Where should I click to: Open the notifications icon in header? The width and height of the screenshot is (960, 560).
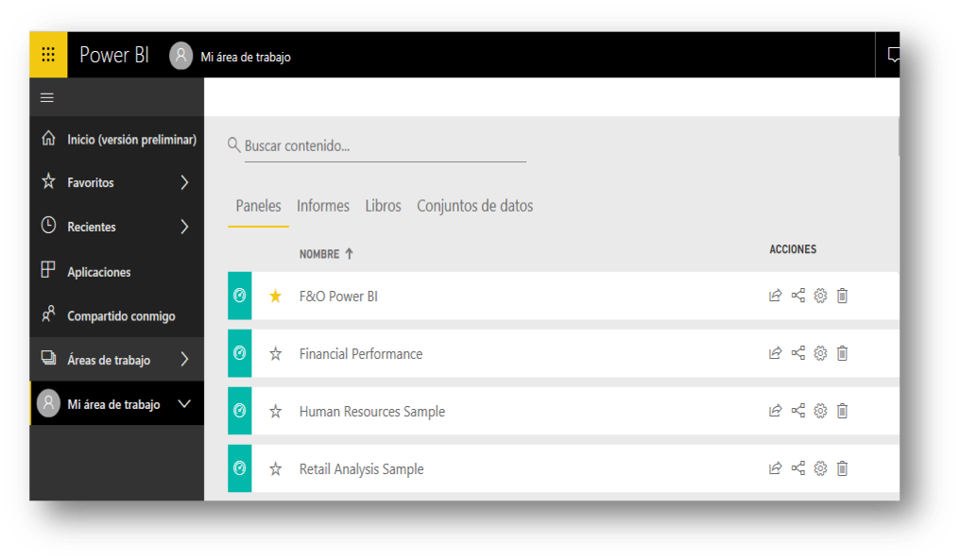[893, 55]
